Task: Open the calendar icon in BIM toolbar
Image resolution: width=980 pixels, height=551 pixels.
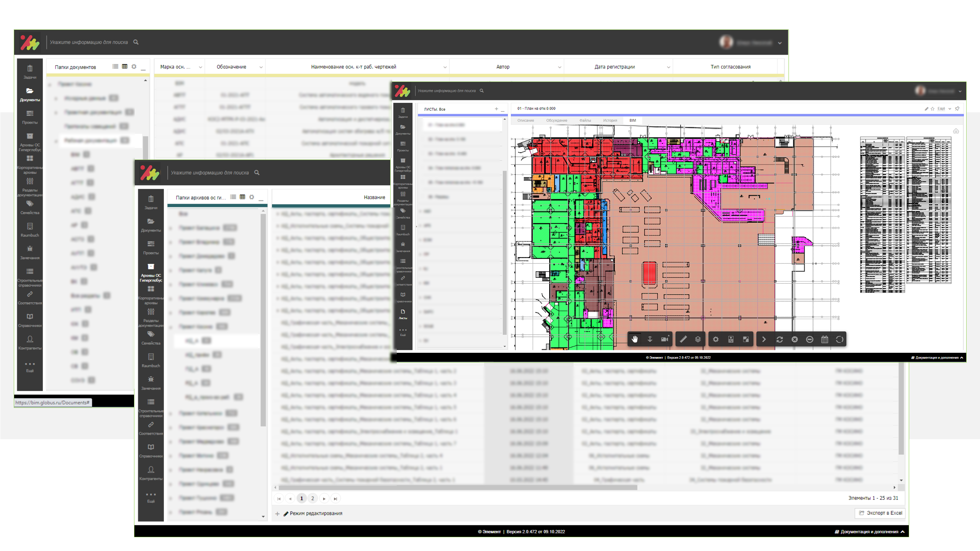Action: (x=825, y=339)
